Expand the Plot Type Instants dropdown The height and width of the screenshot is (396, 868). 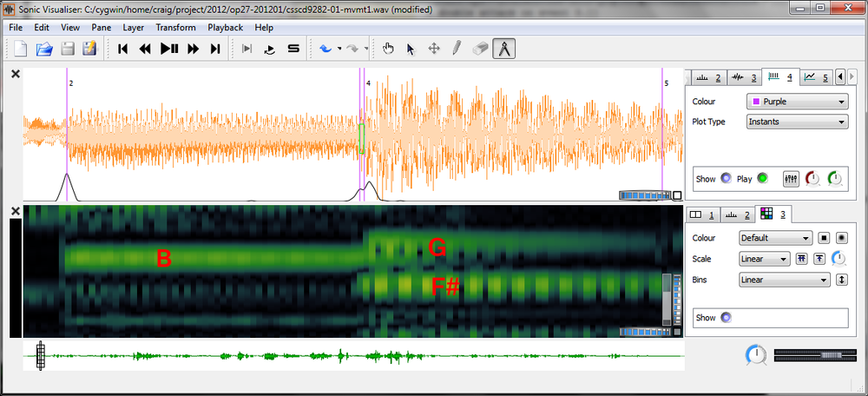click(797, 122)
